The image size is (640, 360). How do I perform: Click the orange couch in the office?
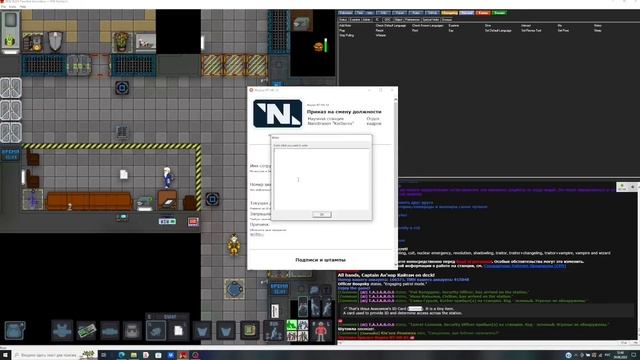89,201
